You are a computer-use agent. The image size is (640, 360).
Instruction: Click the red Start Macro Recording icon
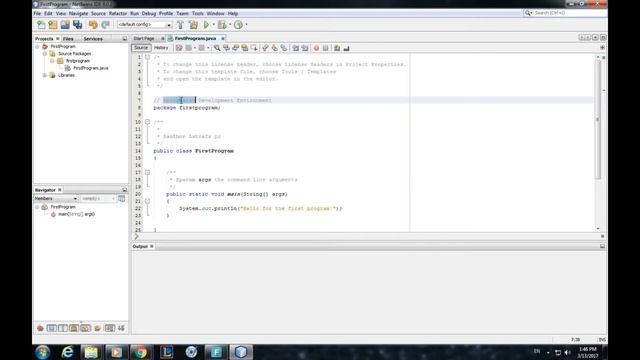[x=316, y=48]
